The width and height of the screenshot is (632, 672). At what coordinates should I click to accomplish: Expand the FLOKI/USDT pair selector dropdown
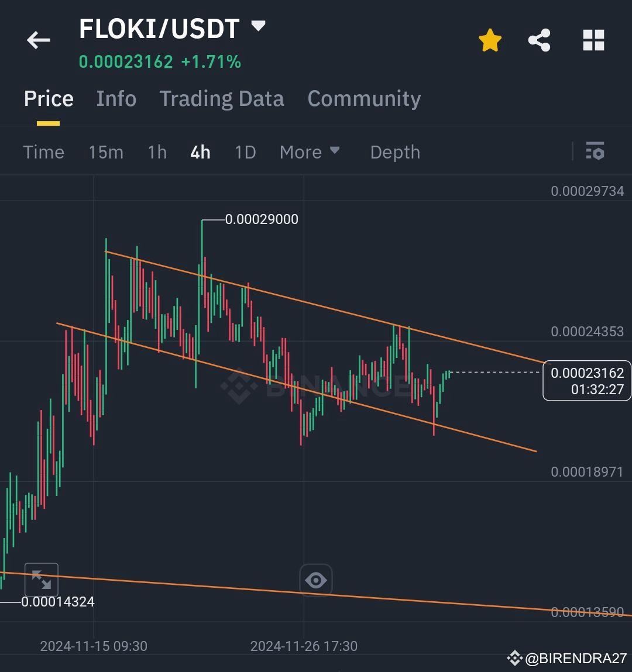[257, 26]
